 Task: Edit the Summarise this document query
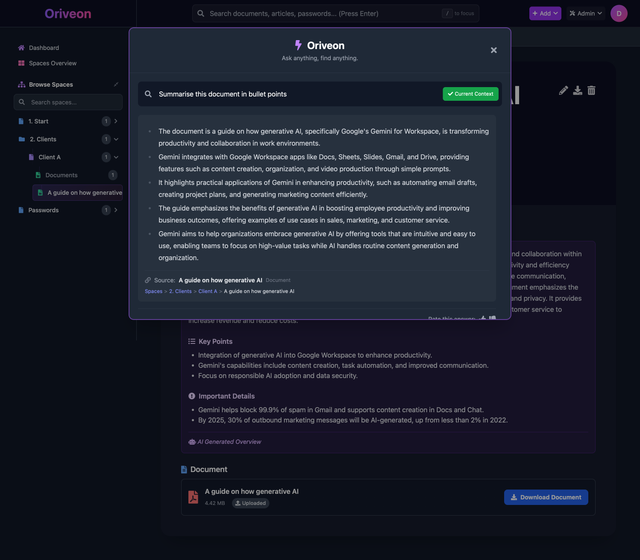(x=222, y=94)
